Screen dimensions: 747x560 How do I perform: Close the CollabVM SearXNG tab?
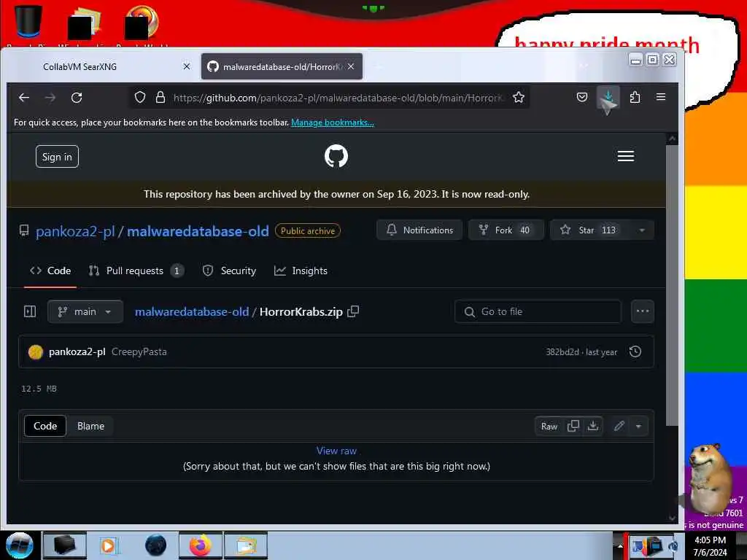187,66
